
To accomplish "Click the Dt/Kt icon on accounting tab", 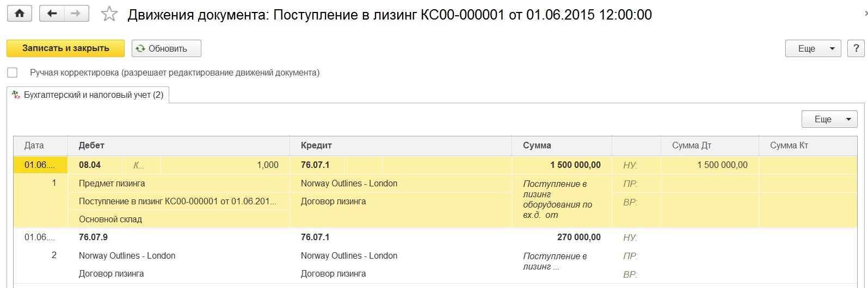I will coord(16,95).
